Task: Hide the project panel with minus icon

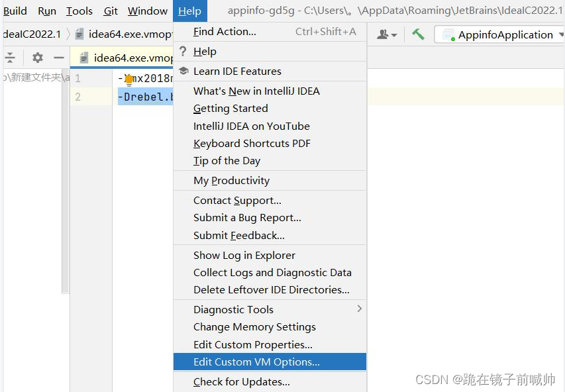Action: tap(59, 58)
